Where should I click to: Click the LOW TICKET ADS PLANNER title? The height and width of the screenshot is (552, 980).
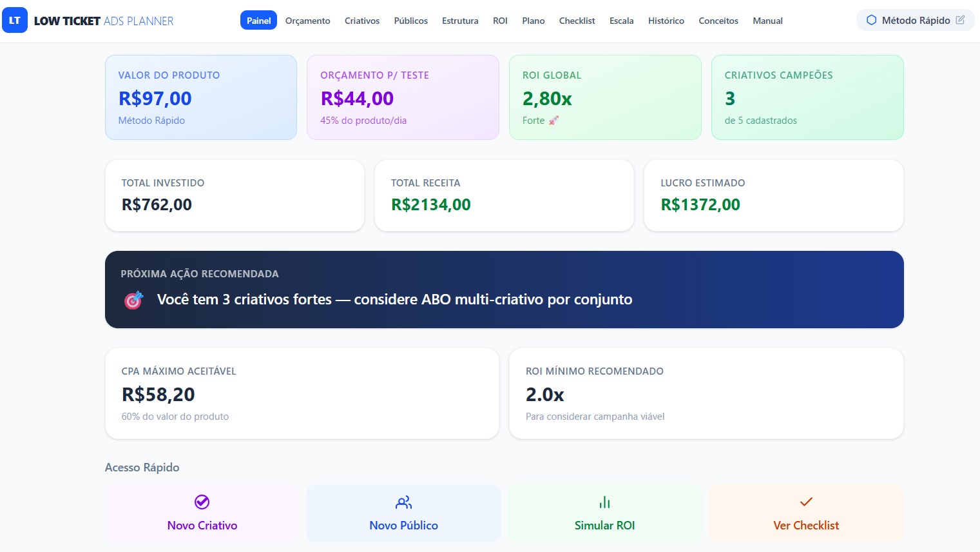pos(104,21)
